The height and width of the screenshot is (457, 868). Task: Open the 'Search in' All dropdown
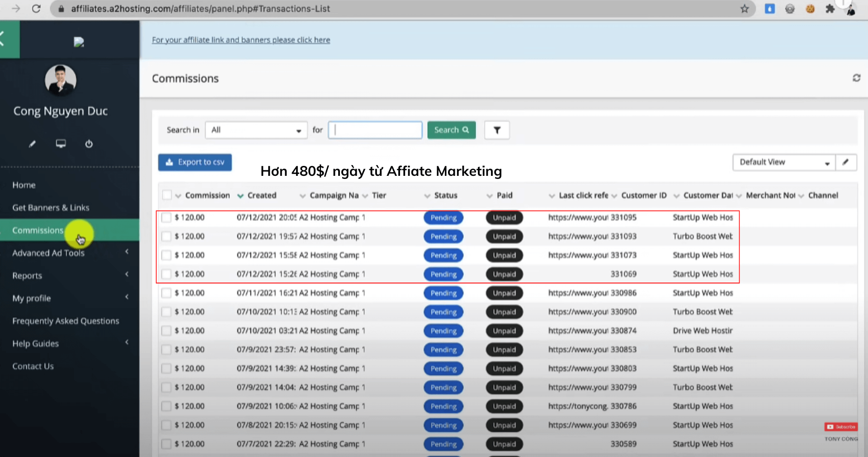256,130
